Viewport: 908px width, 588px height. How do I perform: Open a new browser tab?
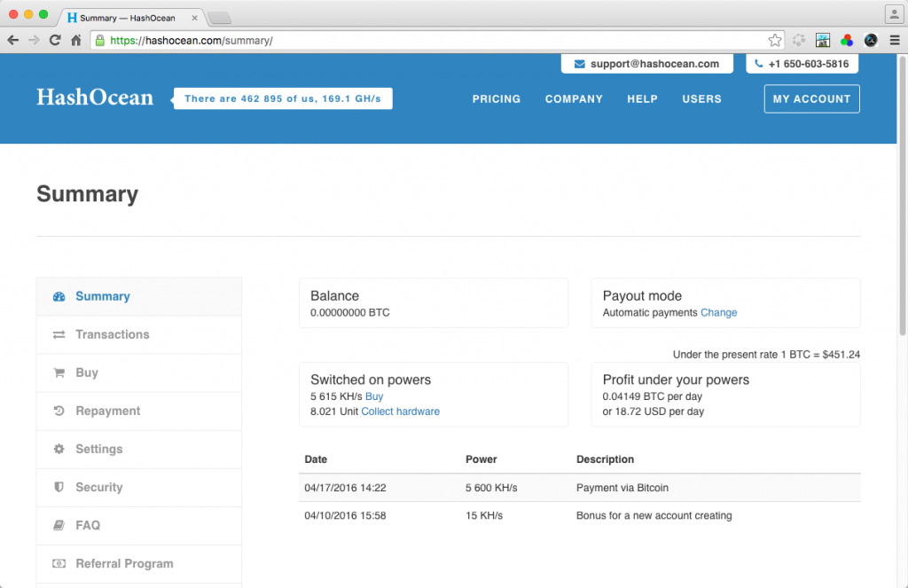[220, 19]
